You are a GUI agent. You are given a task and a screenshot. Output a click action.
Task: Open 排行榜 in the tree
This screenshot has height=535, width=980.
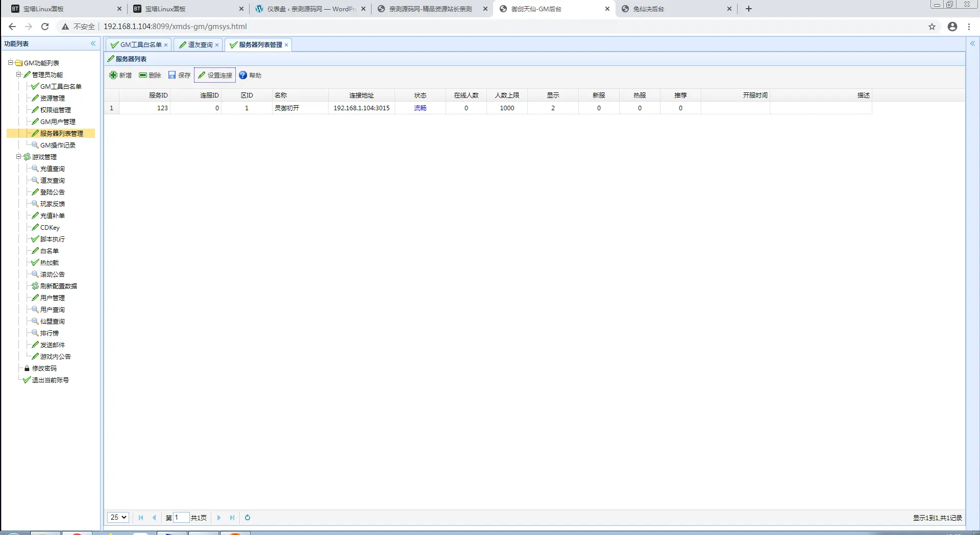(49, 333)
